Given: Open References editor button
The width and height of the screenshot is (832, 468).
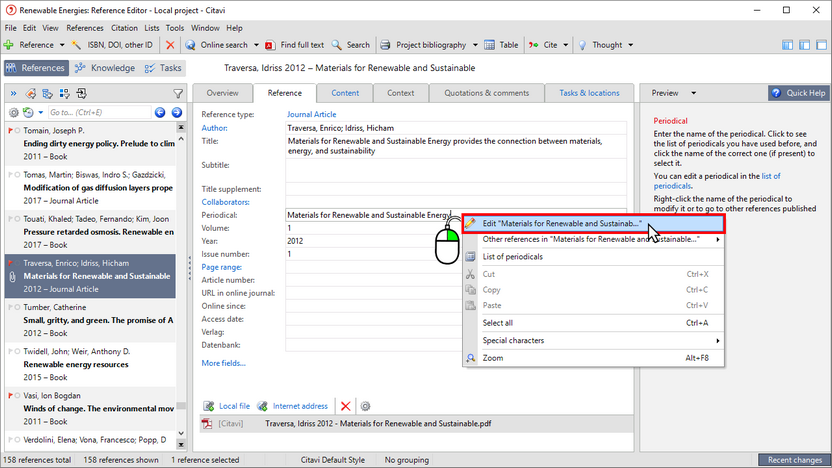Looking at the screenshot, I should 36,68.
